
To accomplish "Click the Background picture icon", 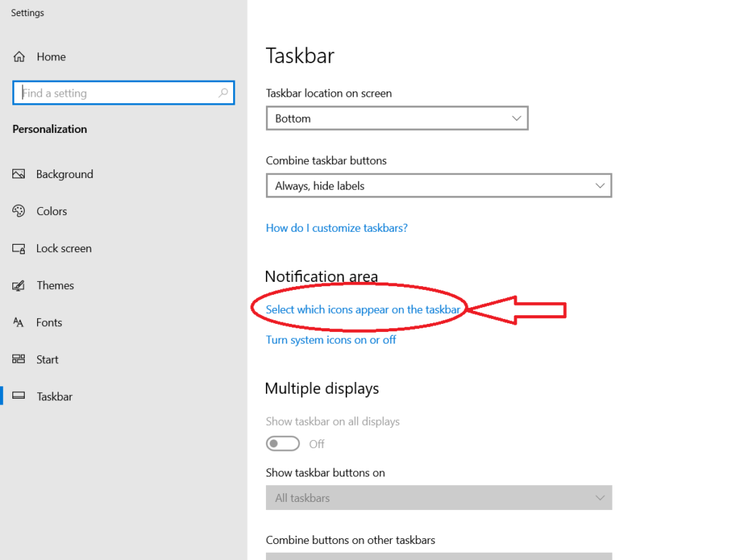I will (x=20, y=174).
